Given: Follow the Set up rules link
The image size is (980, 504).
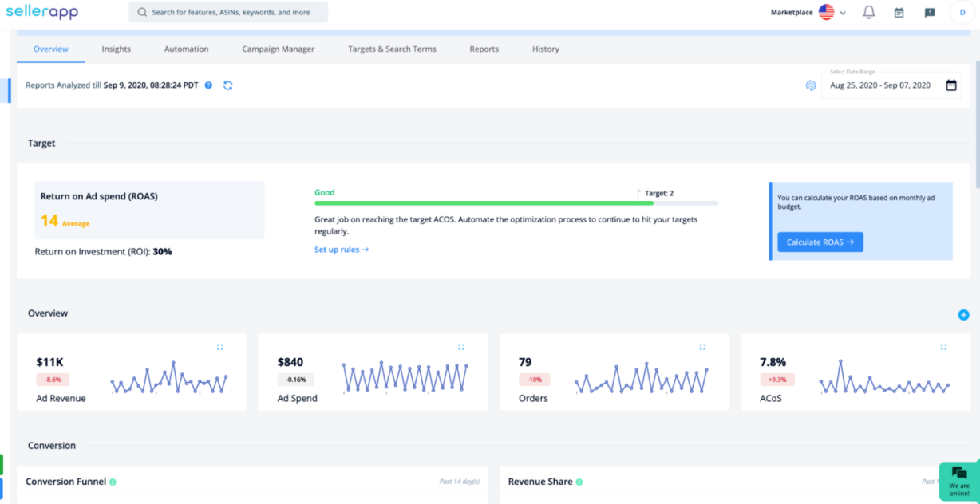Looking at the screenshot, I should [342, 250].
